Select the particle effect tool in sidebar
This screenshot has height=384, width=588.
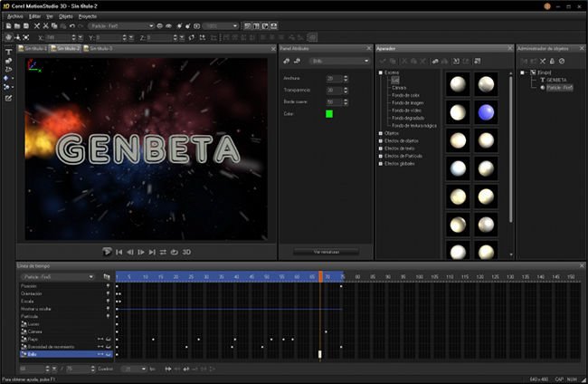coord(6,87)
